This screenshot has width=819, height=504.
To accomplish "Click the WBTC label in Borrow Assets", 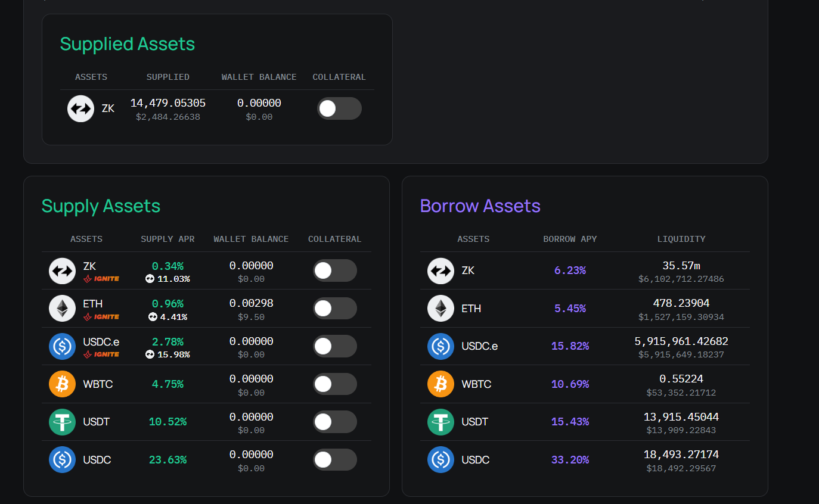I will pos(476,384).
